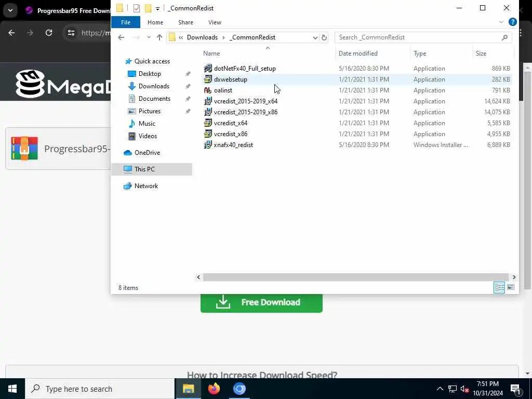
Task: Click the horizontal scrollbar right arrow
Action: [x=514, y=277]
